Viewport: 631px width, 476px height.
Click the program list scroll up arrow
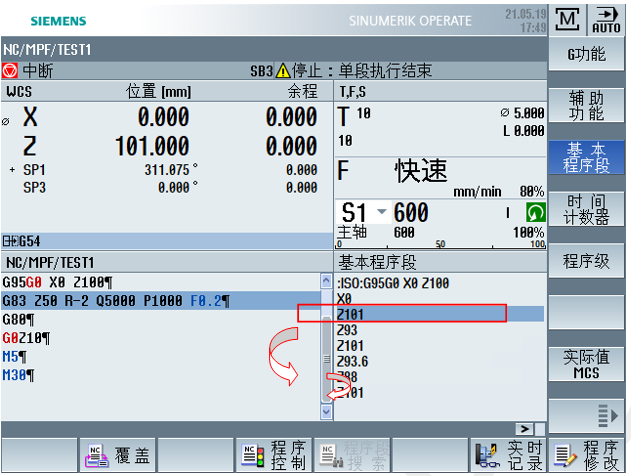point(326,280)
